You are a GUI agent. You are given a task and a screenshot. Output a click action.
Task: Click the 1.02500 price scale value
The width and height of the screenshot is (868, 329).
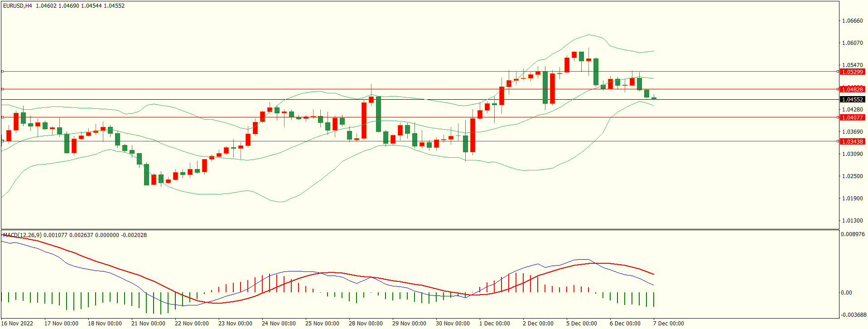pyautogui.click(x=852, y=176)
